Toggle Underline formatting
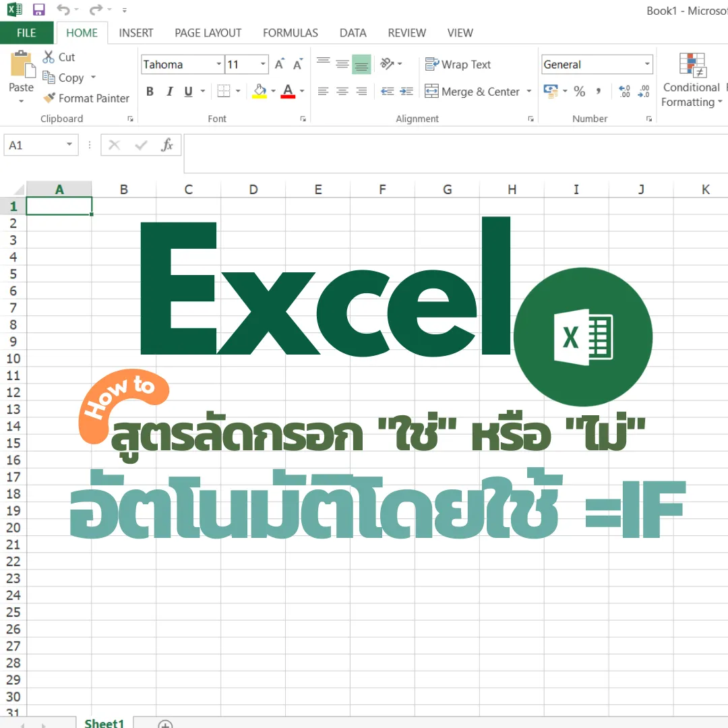This screenshot has width=728, height=728. tap(188, 91)
